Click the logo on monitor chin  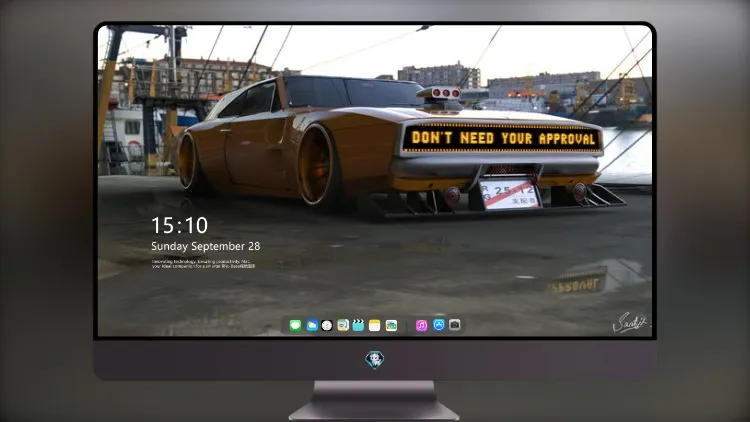[x=375, y=360]
